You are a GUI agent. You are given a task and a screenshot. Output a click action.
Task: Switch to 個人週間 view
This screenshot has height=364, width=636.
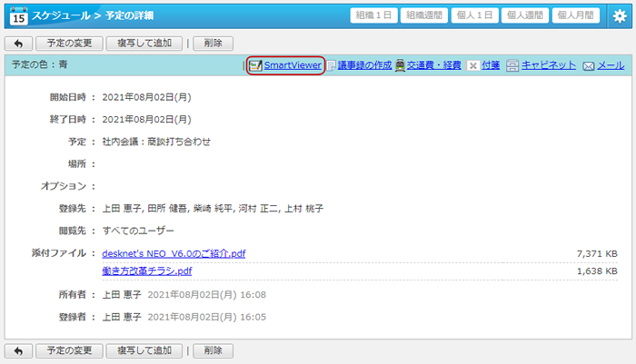pyautogui.click(x=525, y=15)
